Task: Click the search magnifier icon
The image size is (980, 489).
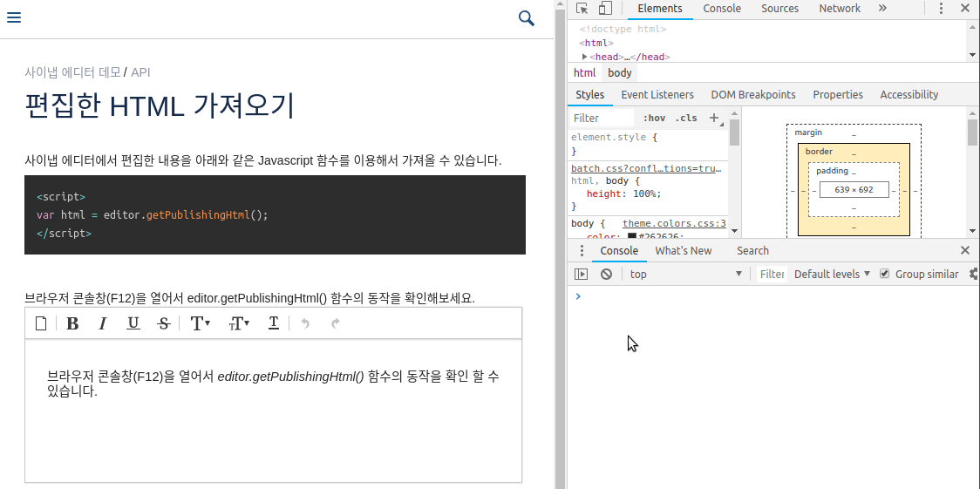Action: [526, 18]
